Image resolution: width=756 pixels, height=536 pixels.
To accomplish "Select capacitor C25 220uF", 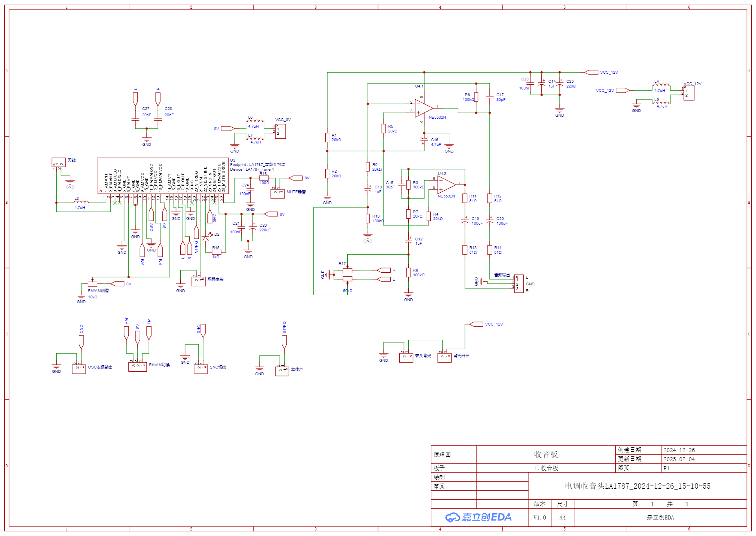I will click(x=560, y=83).
